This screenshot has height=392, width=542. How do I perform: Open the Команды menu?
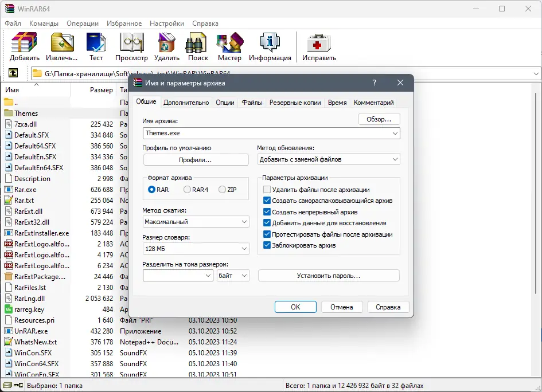click(44, 23)
